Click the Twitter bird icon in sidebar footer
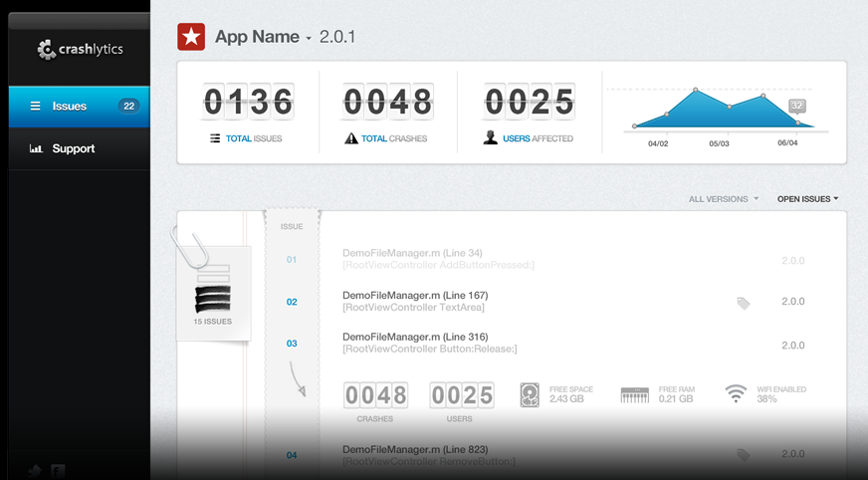Screen dimensions: 868x480 (34, 472)
